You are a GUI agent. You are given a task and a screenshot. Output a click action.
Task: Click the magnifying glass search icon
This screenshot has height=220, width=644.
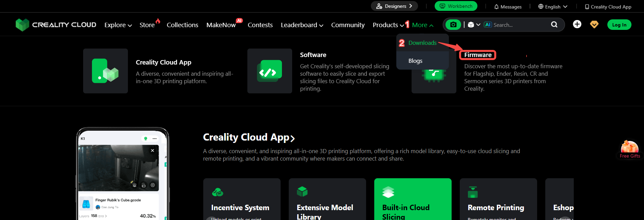tap(554, 24)
